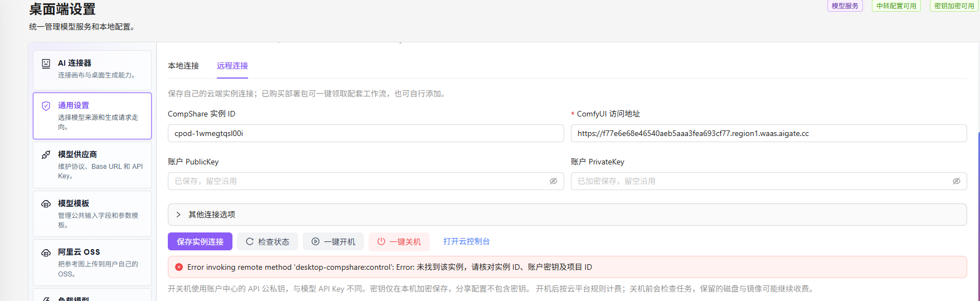Click the 通用设置 shield icon
The image size is (980, 301).
pyautogui.click(x=46, y=106)
